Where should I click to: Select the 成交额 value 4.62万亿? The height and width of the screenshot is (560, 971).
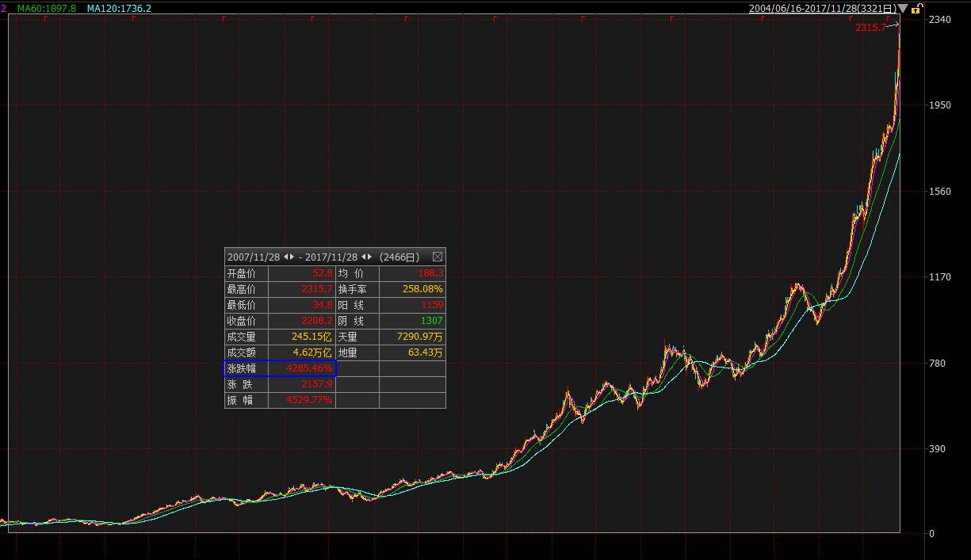coord(313,352)
